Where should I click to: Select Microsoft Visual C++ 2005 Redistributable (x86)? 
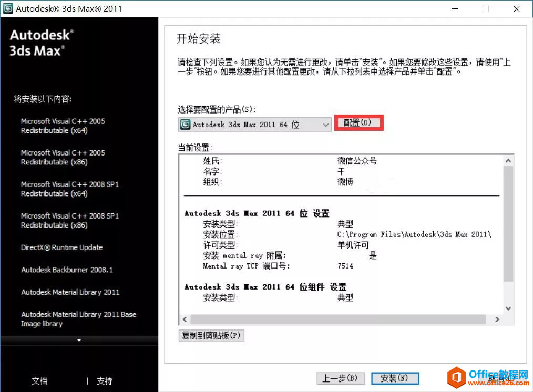pos(63,157)
